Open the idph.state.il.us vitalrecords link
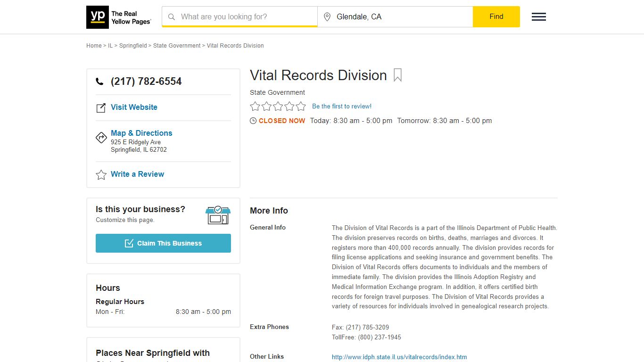 point(399,357)
